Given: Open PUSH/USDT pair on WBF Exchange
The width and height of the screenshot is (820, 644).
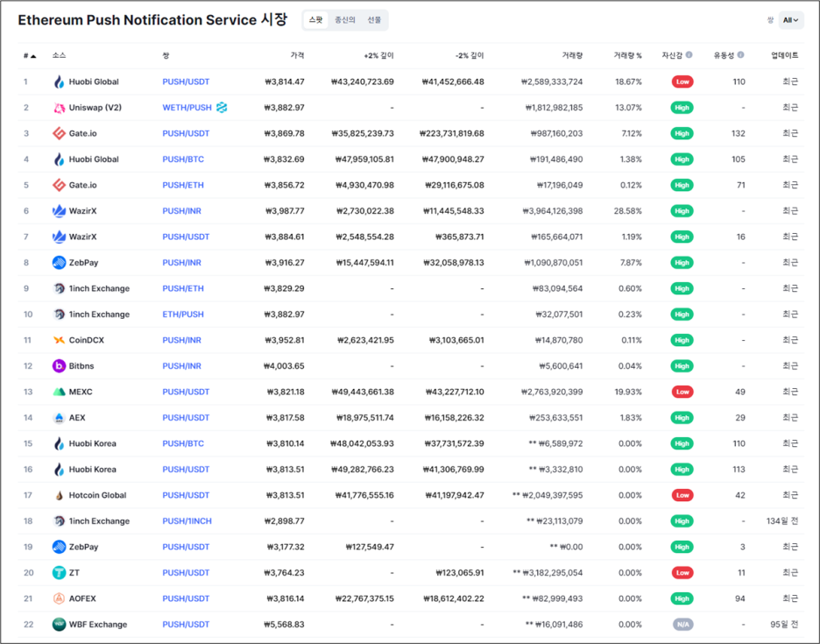Looking at the screenshot, I should (186, 625).
